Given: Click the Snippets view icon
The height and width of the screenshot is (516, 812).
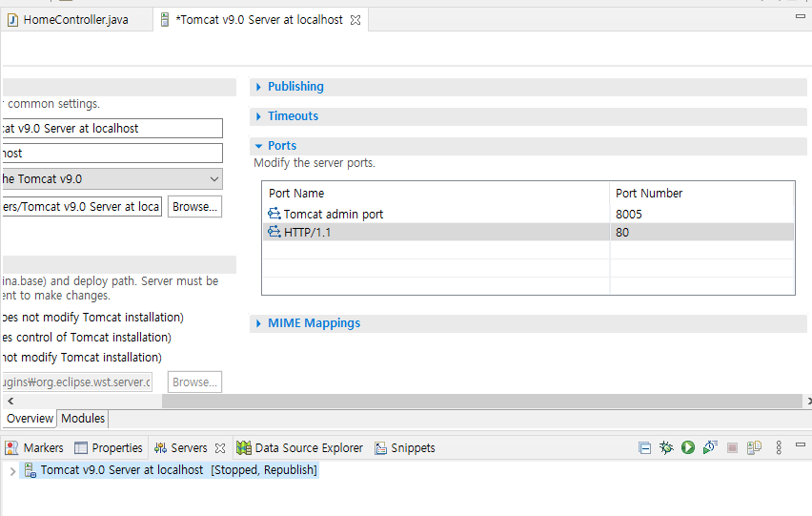Looking at the screenshot, I should (380, 448).
